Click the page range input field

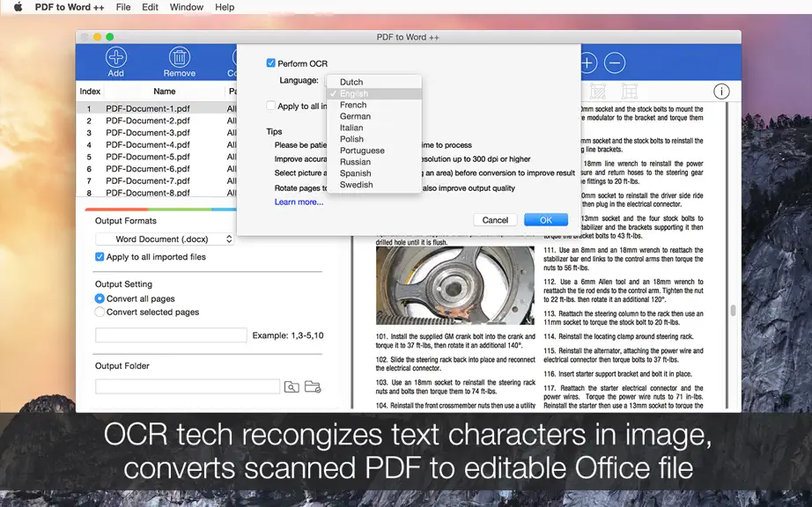pos(171,334)
